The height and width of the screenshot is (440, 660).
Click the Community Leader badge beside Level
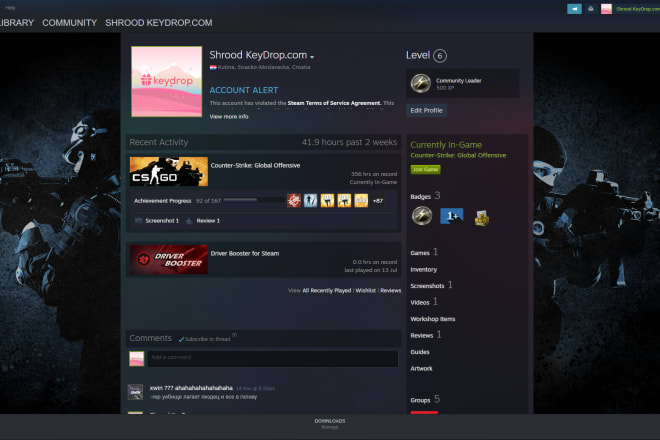point(420,83)
